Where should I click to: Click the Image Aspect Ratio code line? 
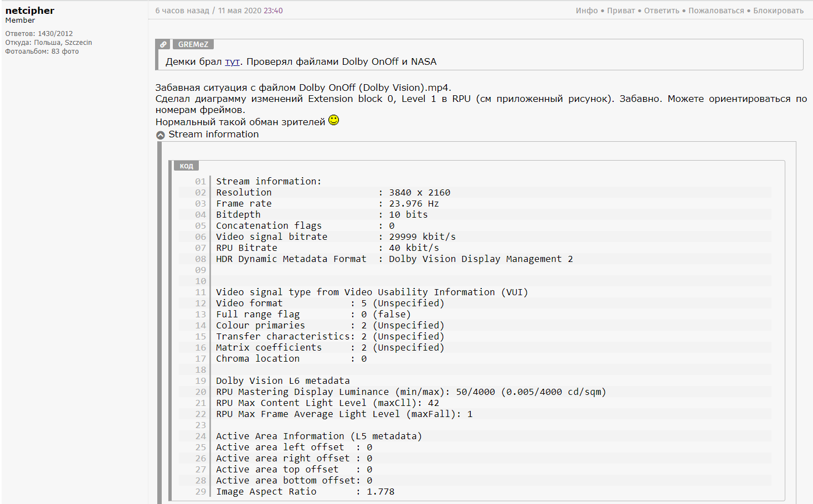[305, 491]
